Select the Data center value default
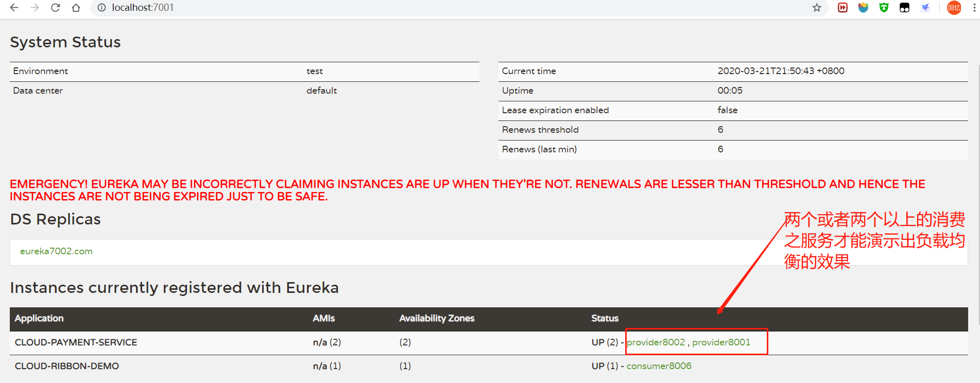This screenshot has width=980, height=383. coord(321,91)
